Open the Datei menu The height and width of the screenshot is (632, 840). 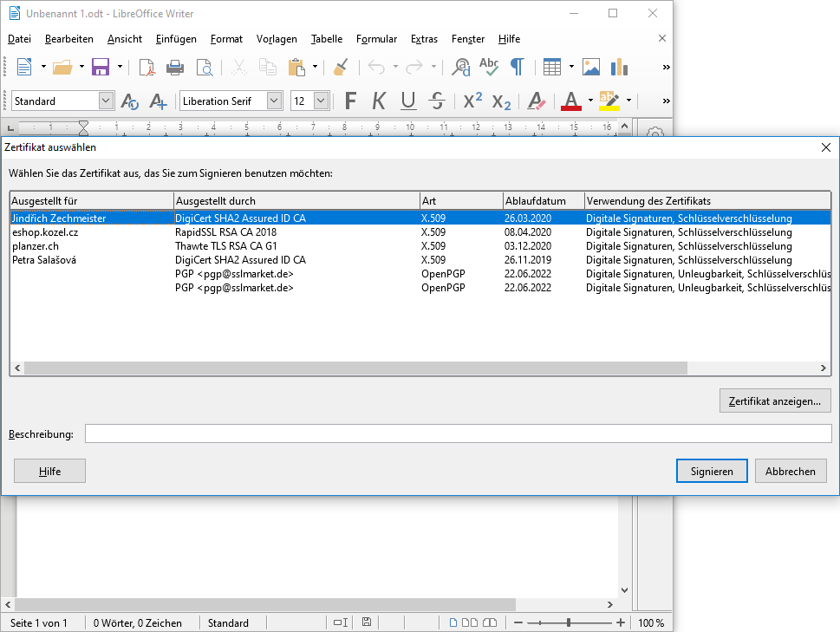(x=19, y=39)
